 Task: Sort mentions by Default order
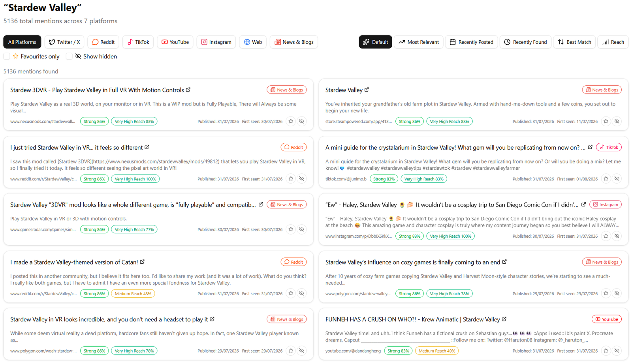click(376, 42)
